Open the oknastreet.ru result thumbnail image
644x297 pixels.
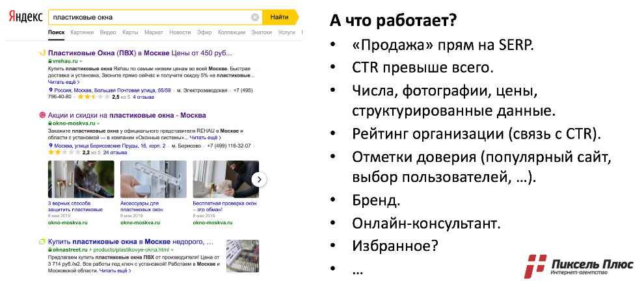point(243,257)
